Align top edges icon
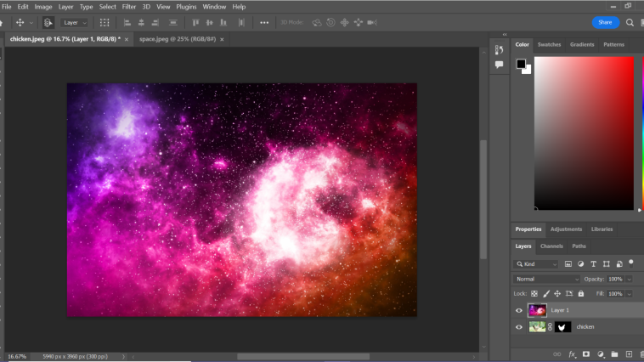This screenshot has height=362, width=644. click(x=195, y=23)
